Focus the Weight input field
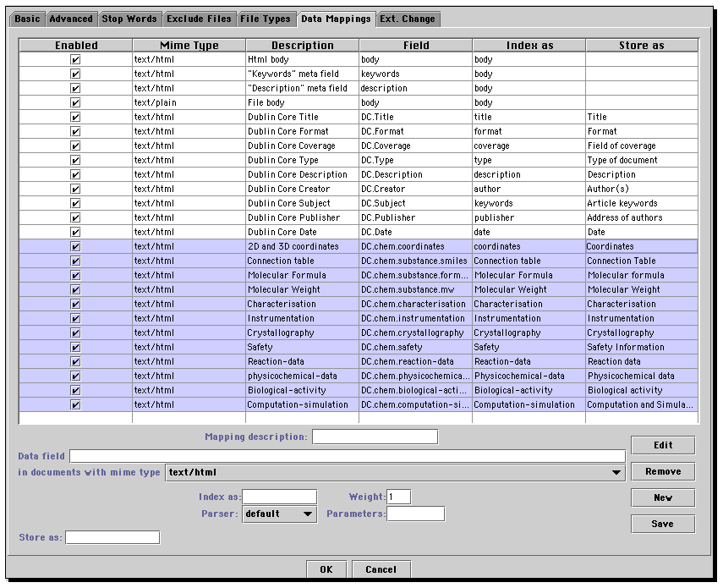Viewport: 723px width, 588px height. point(398,497)
